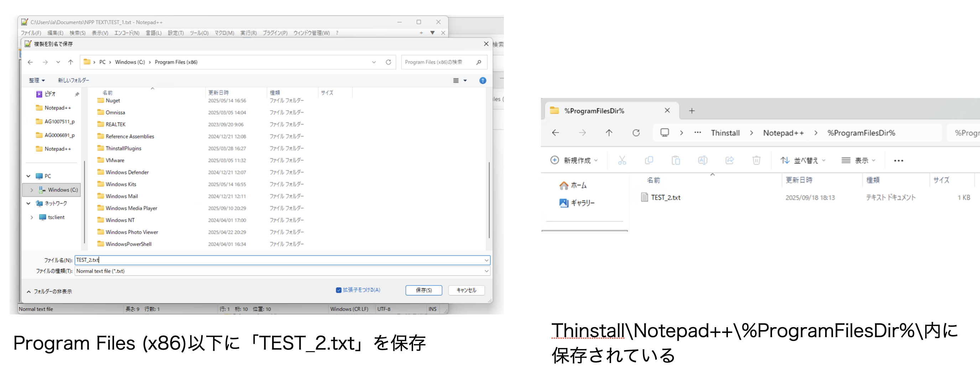The height and width of the screenshot is (390, 980).
Task: Click the Share icon in Explorer toolbar
Action: pos(729,160)
